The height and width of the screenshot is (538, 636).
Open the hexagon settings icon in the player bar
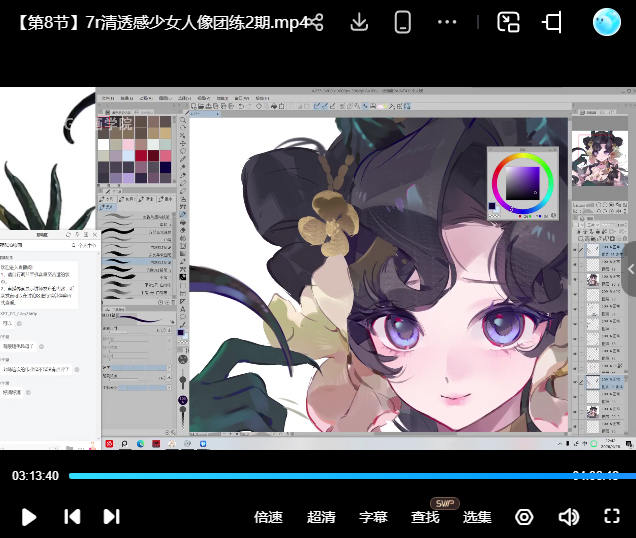(524, 517)
